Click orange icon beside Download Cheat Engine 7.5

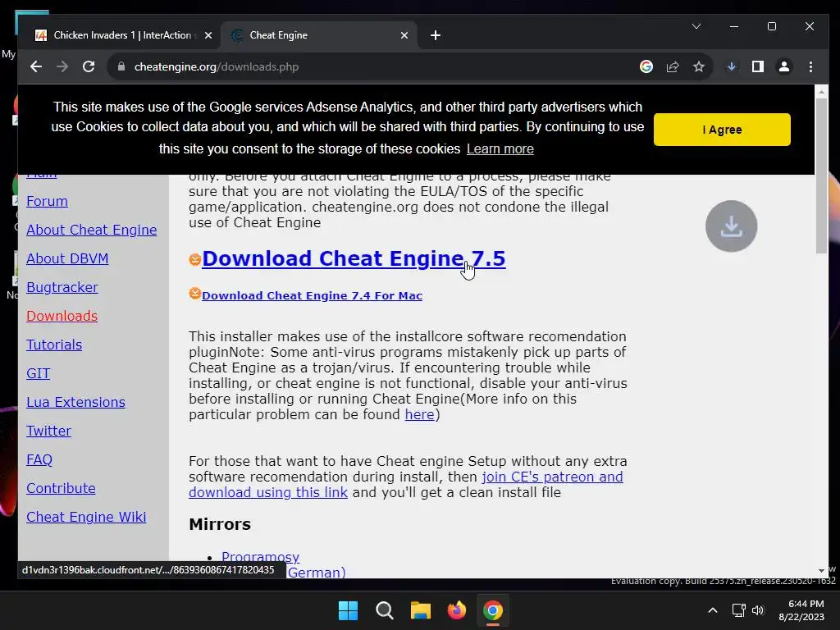[195, 259]
